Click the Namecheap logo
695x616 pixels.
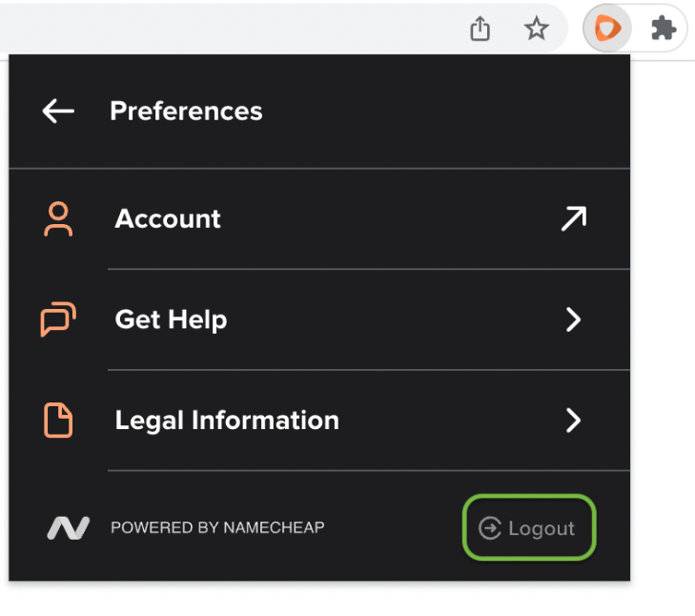point(69,527)
